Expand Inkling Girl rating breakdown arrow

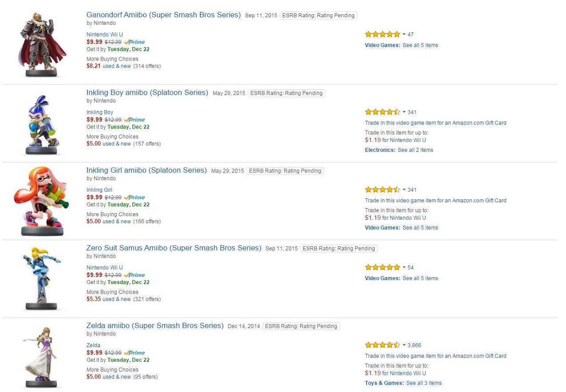(x=404, y=190)
